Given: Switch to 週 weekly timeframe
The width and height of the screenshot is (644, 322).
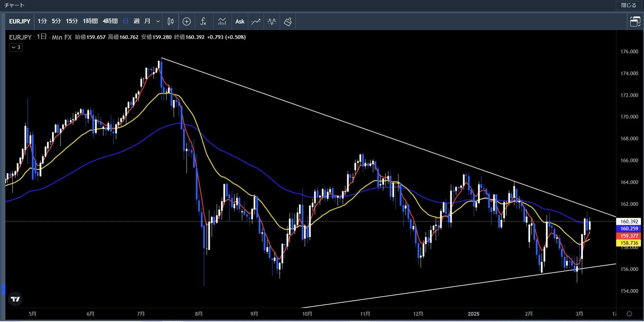Looking at the screenshot, I should 136,21.
